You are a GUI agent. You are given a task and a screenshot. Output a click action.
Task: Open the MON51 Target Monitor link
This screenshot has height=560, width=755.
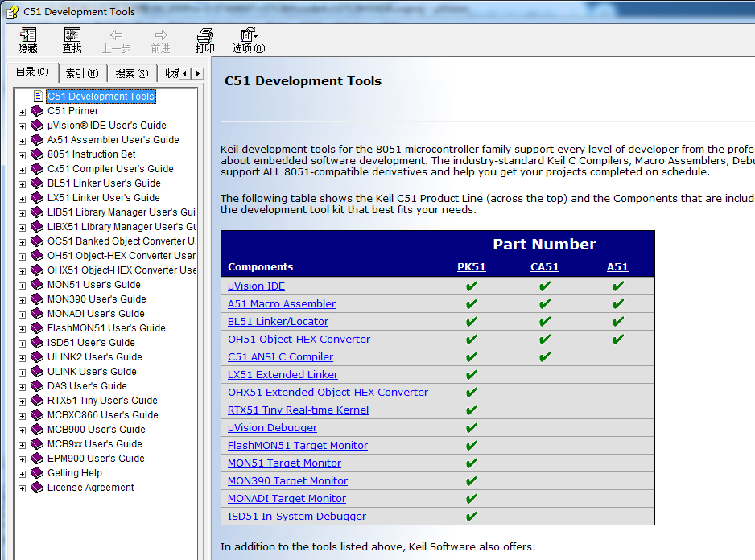285,463
